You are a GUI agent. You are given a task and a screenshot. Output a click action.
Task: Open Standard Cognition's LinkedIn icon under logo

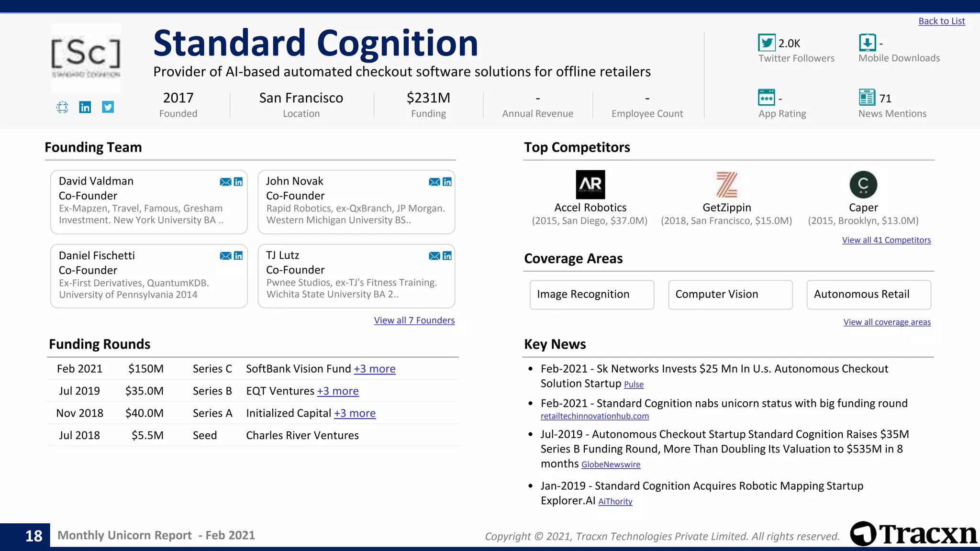click(x=85, y=107)
